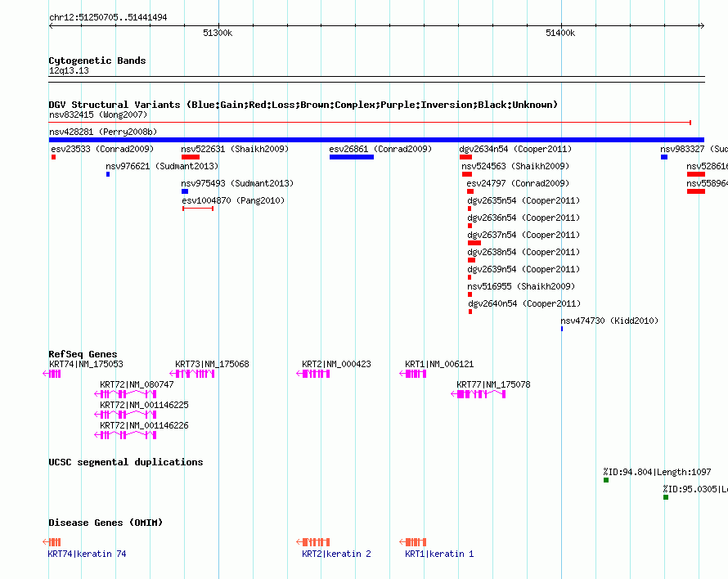
Task: Select the nsv428281 (Perry2008b) blue gain bar
Action: click(x=376, y=140)
